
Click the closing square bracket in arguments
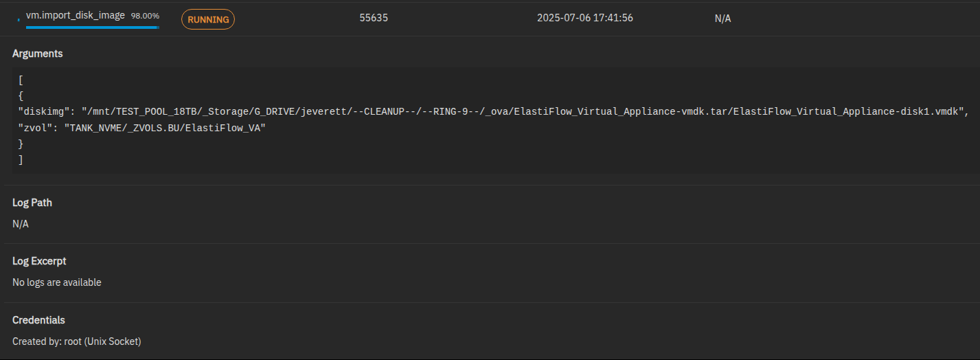pyautogui.click(x=21, y=159)
